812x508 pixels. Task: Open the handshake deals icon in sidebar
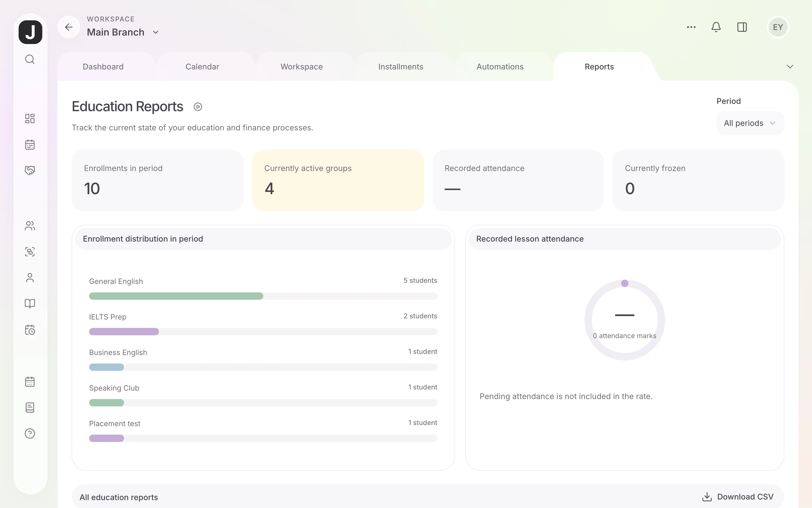[x=30, y=170]
